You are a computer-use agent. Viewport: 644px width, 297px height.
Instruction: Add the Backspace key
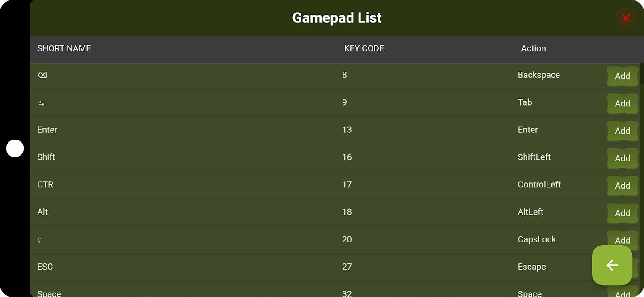tap(622, 76)
